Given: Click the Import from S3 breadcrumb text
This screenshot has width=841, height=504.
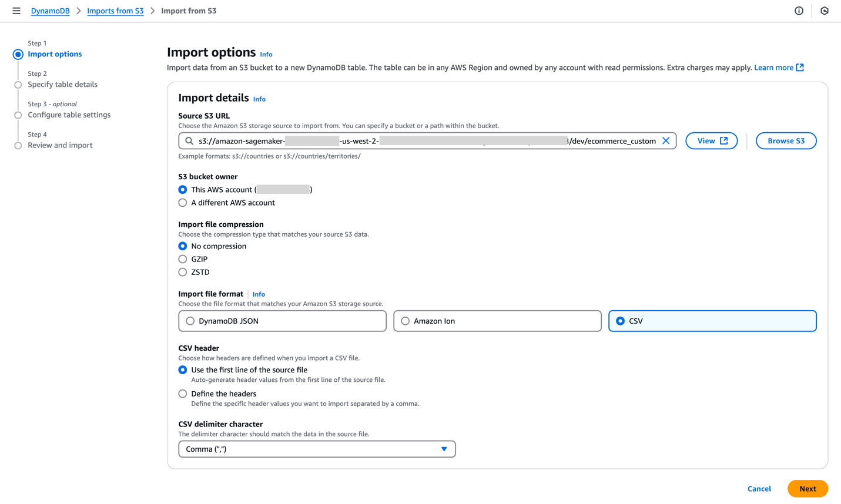Looking at the screenshot, I should [189, 11].
